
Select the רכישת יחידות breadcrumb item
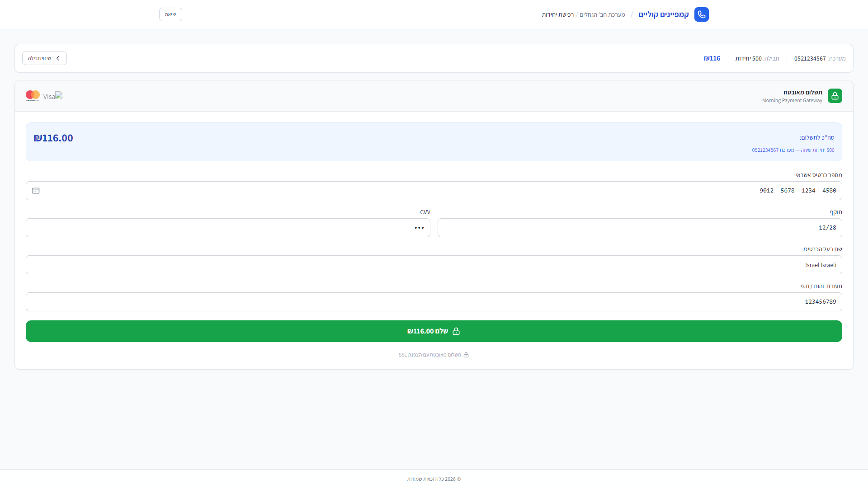tap(558, 14)
